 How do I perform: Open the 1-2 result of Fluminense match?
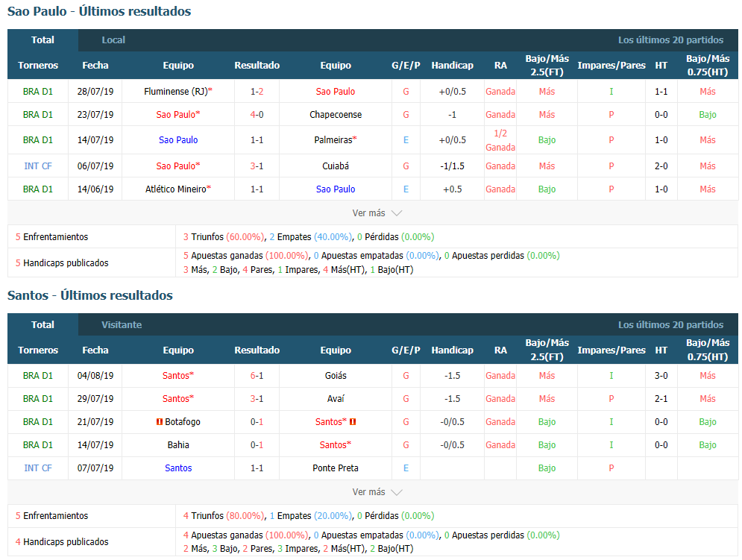click(257, 92)
